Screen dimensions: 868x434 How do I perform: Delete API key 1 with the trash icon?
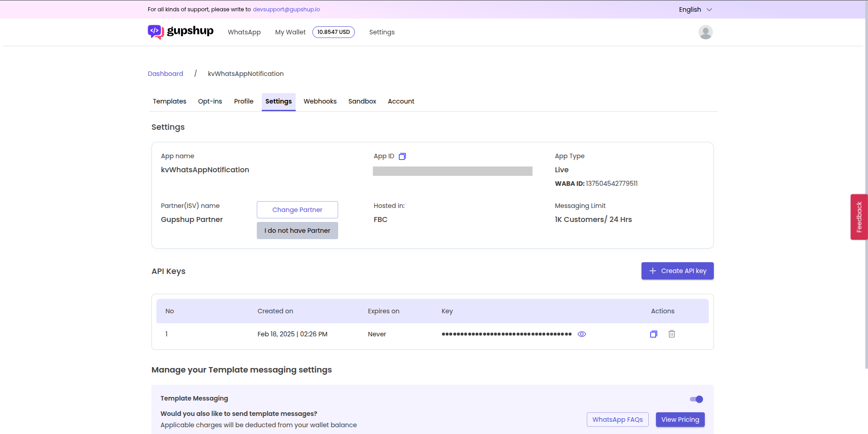672,334
